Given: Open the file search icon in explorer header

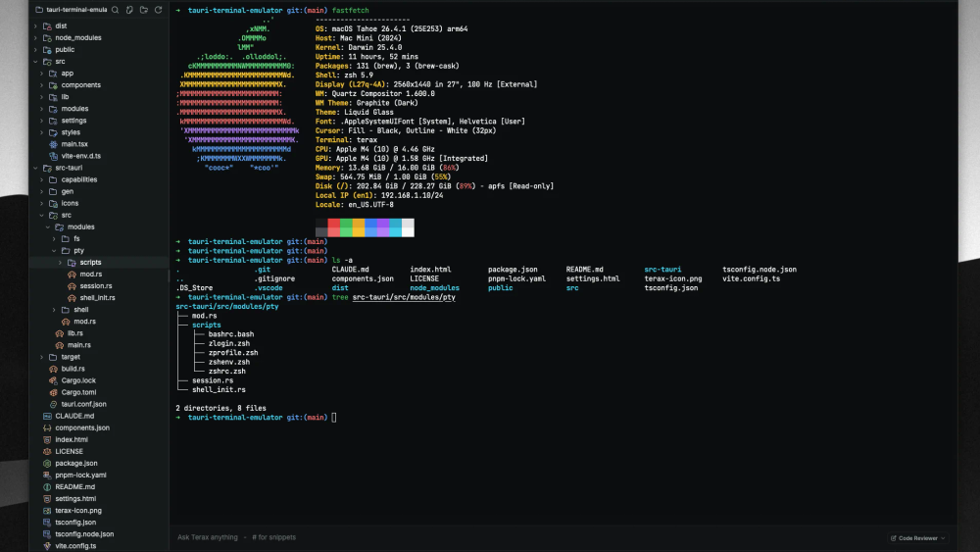Looking at the screenshot, I should pyautogui.click(x=115, y=10).
